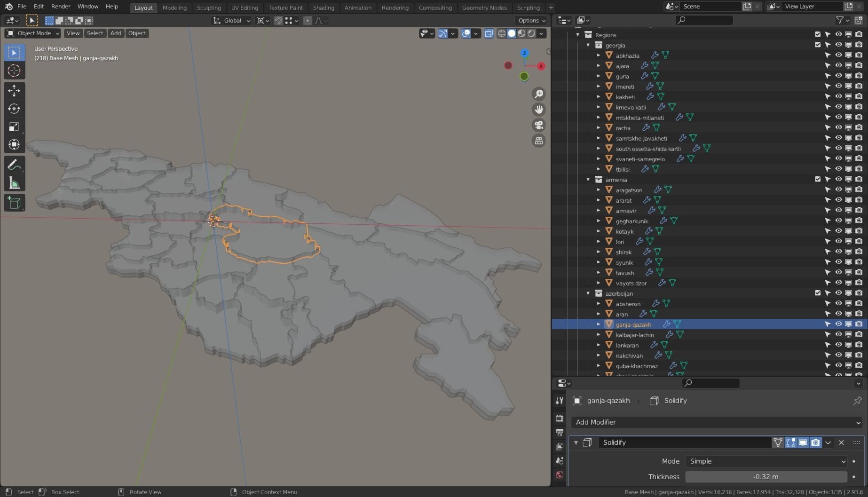The image size is (868, 497).
Task: Uncheck the armenia collection checkbox
Action: [x=818, y=179]
